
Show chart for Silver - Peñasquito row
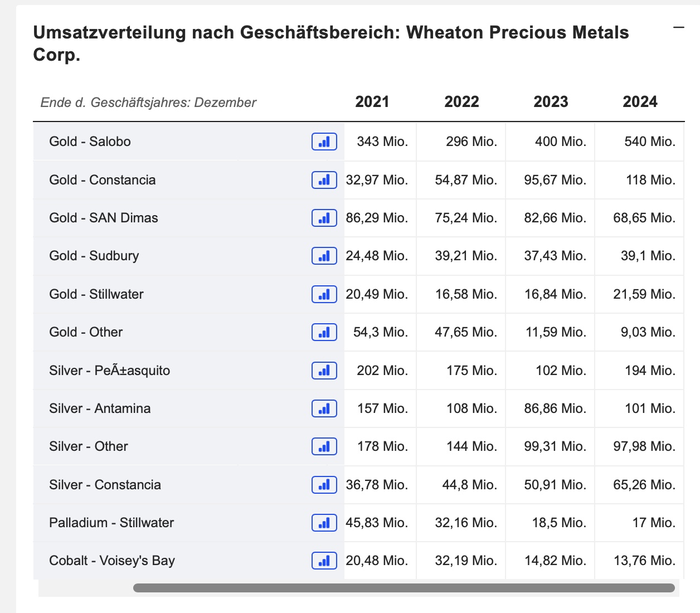coord(324,371)
